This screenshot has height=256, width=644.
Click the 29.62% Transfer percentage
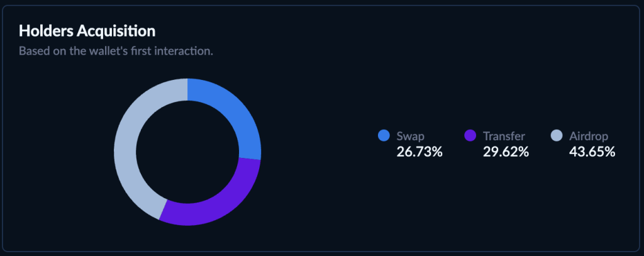click(506, 152)
